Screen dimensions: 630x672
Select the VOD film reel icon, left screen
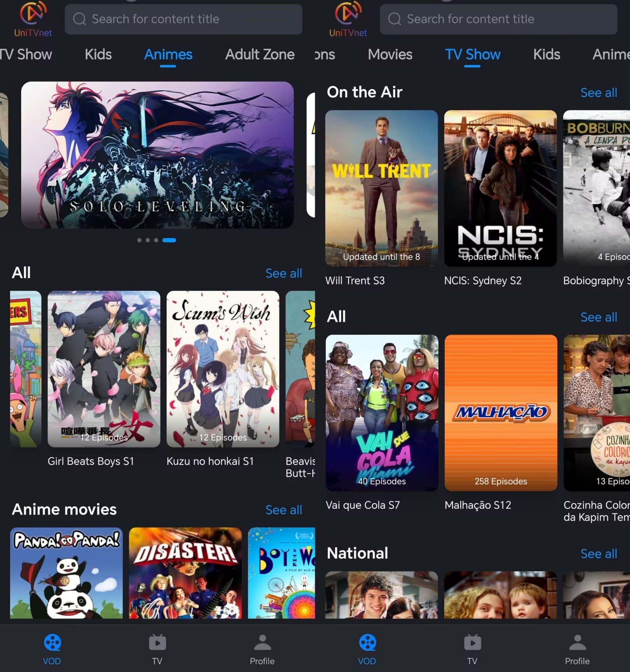(x=52, y=643)
